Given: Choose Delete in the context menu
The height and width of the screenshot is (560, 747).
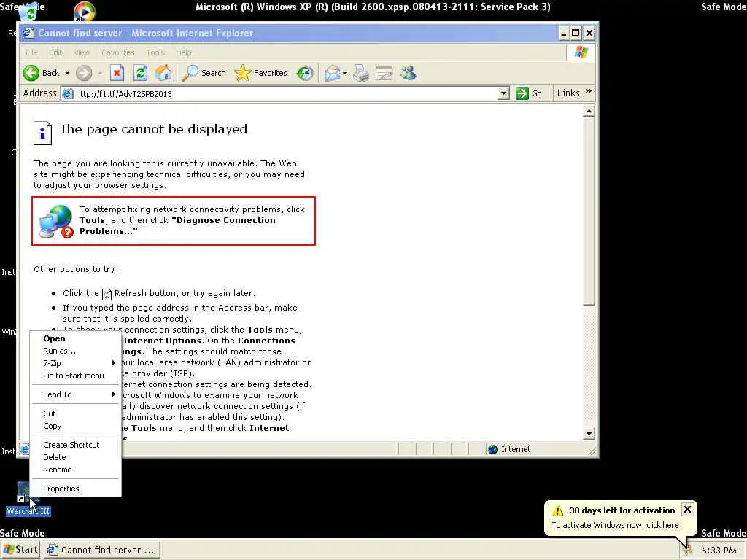Looking at the screenshot, I should 75,457.
